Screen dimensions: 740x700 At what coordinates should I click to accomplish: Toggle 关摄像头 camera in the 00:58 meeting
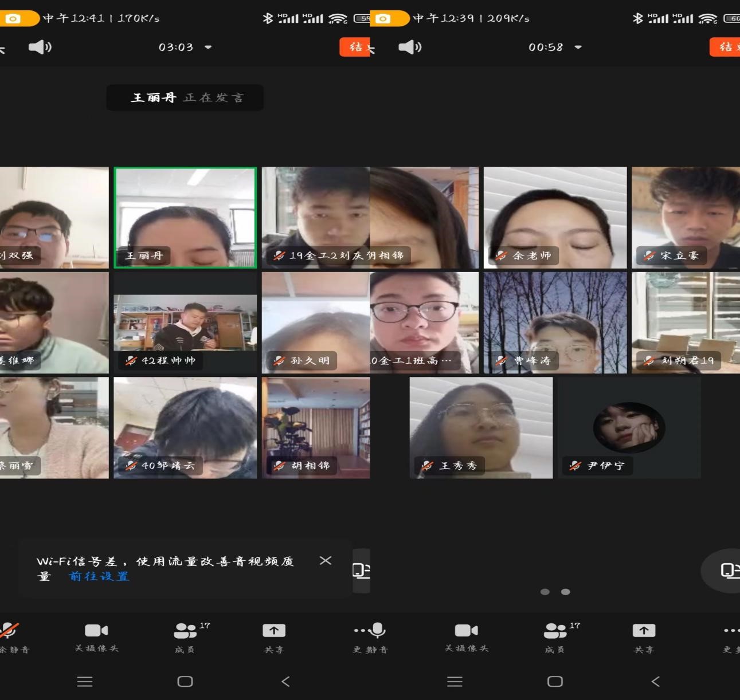coord(467,637)
